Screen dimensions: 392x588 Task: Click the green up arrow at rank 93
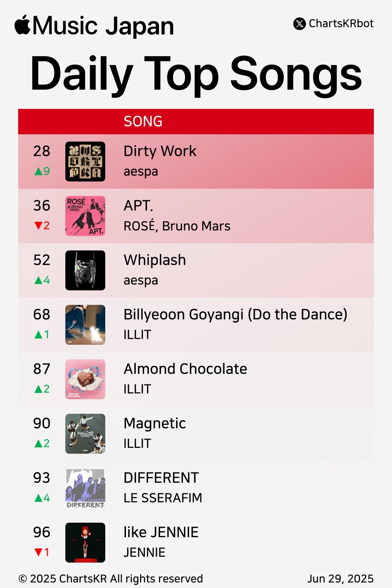coord(38,498)
